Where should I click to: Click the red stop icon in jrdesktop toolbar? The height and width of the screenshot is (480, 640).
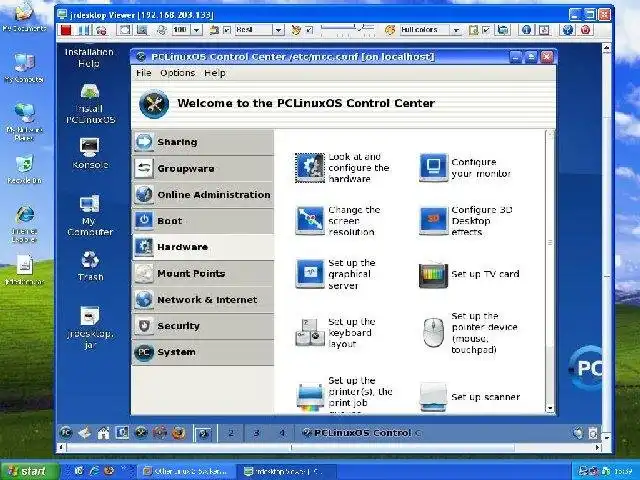[66, 30]
